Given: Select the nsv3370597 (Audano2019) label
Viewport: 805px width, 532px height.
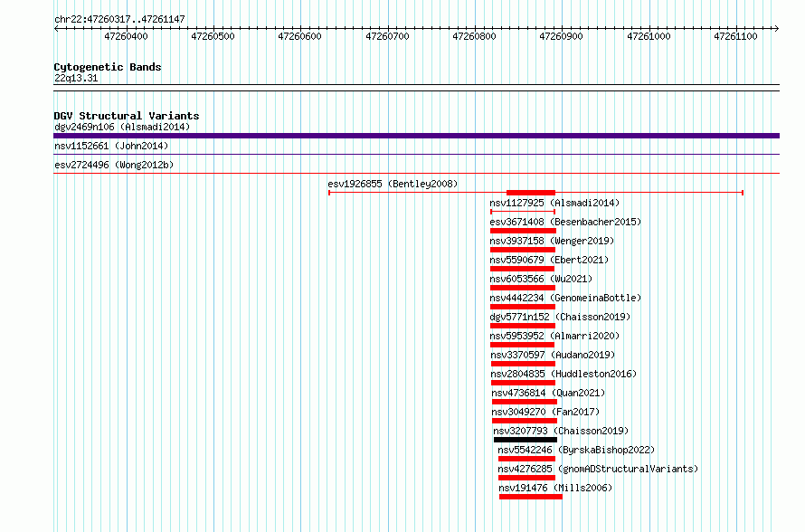Looking at the screenshot, I should pyautogui.click(x=553, y=355).
